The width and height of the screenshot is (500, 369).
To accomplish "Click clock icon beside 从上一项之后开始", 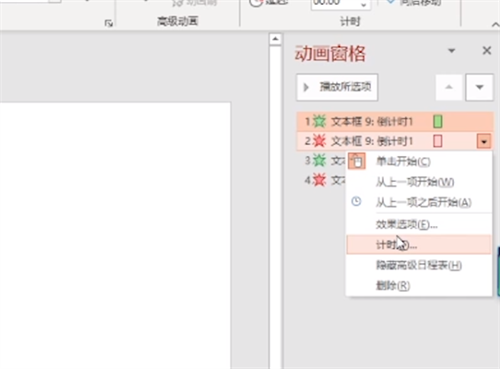I will [356, 201].
